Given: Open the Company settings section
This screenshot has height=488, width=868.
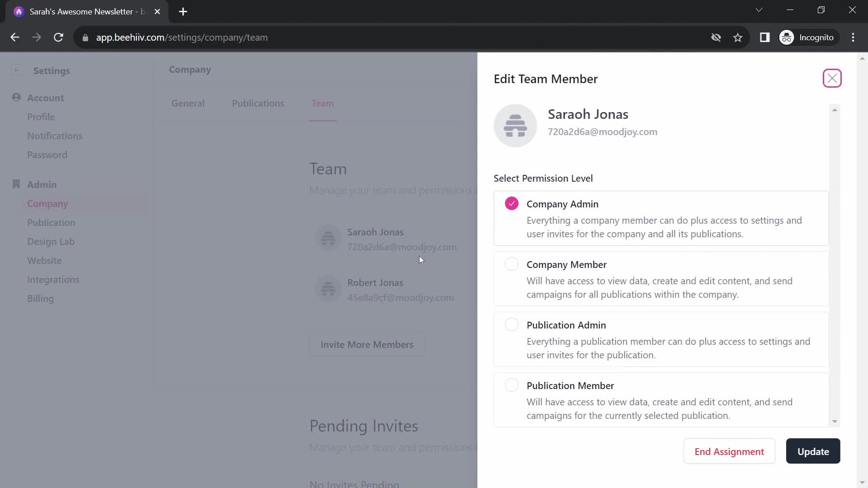Looking at the screenshot, I should click(47, 203).
